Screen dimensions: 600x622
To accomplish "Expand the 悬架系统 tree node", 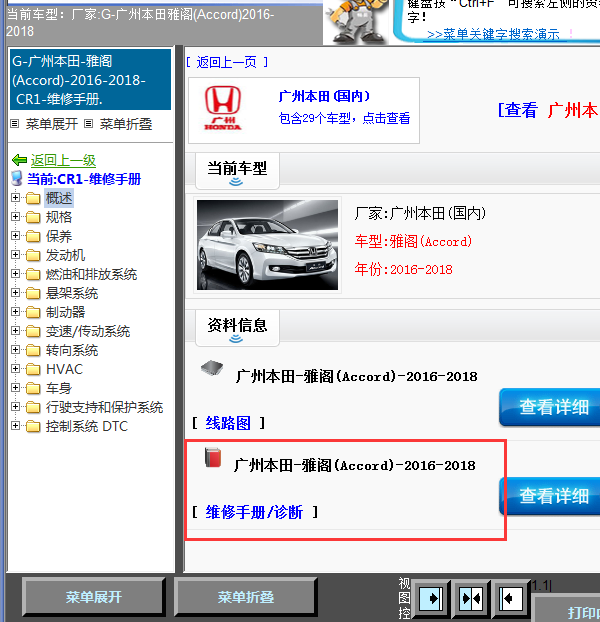I will [x=15, y=293].
